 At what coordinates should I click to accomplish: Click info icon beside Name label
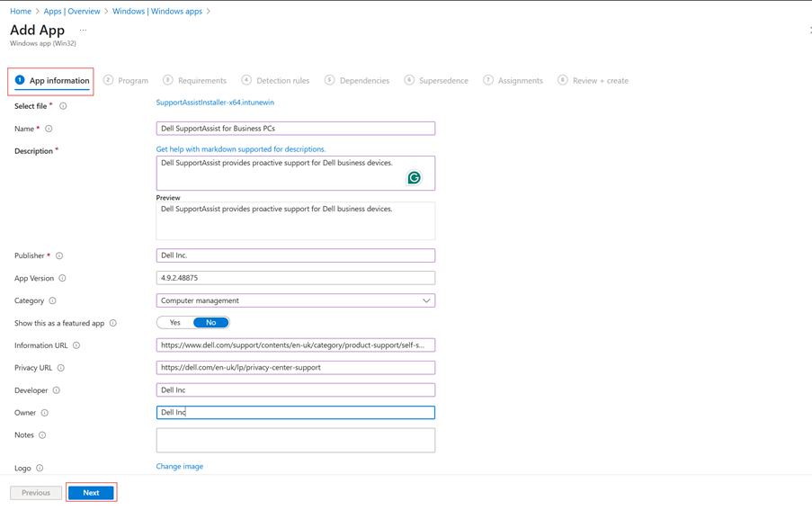(x=49, y=129)
